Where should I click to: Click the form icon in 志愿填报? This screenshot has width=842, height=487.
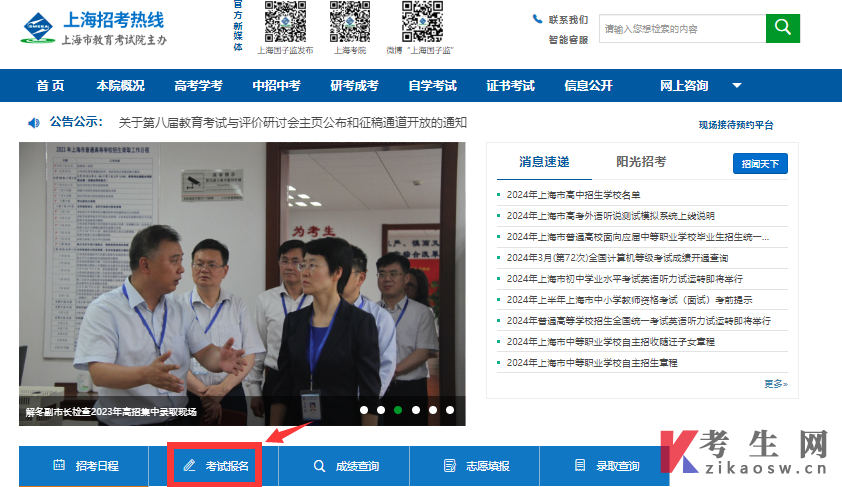[449, 466]
